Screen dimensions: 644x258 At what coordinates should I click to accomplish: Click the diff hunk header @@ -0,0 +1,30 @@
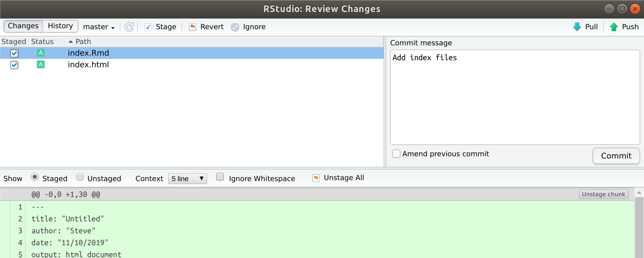66,194
